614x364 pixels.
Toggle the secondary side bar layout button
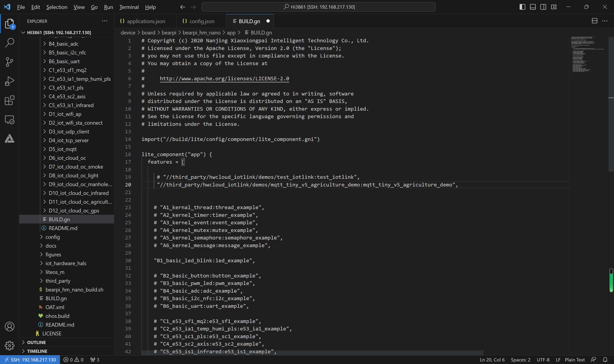(x=543, y=7)
